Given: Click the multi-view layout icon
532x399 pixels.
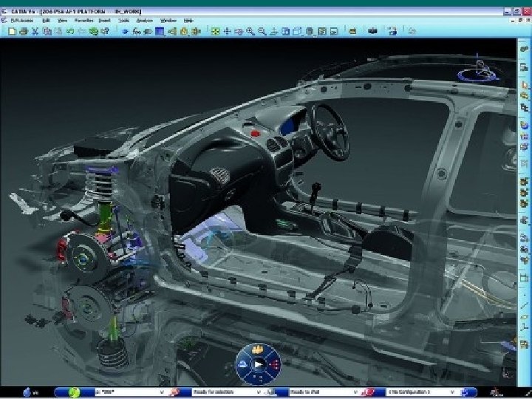Looking at the screenshot, I should click(322, 32).
